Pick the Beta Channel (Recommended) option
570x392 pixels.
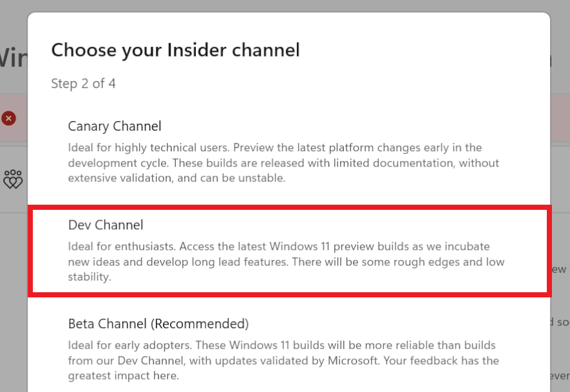(158, 323)
